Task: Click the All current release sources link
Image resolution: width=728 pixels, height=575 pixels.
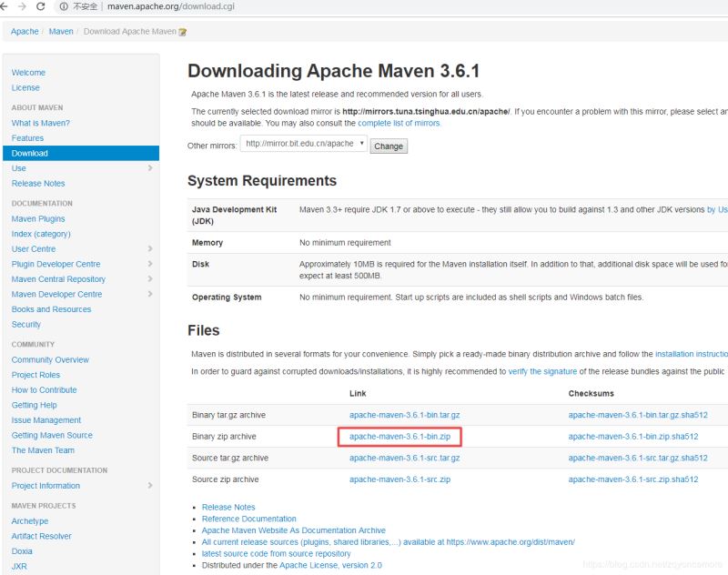Action: pos(389,542)
